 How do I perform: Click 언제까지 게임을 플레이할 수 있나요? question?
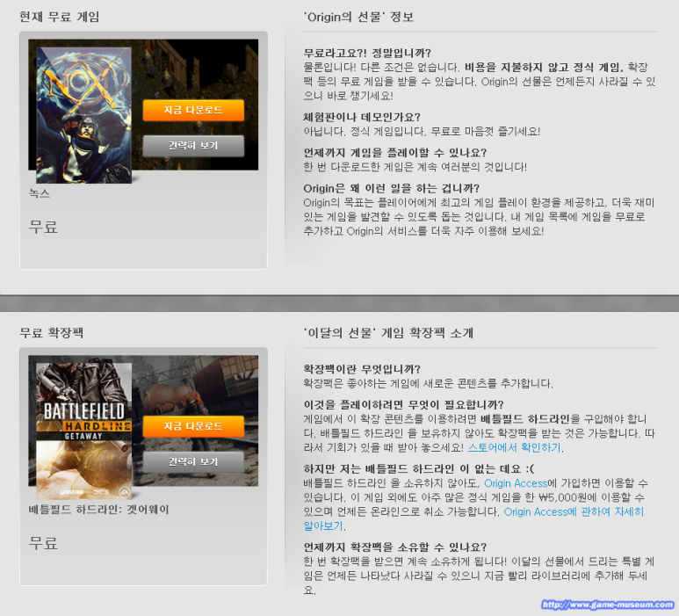(x=395, y=153)
